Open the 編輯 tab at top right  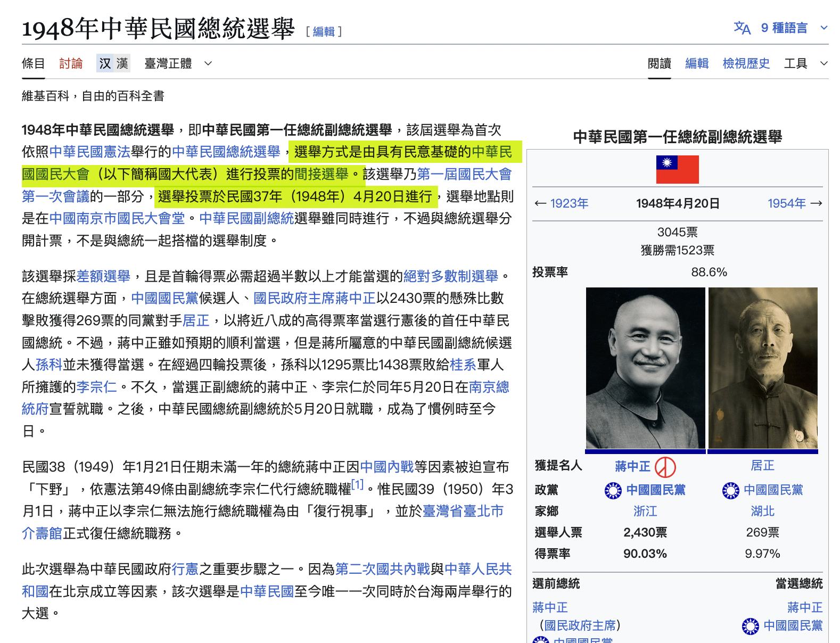[697, 63]
